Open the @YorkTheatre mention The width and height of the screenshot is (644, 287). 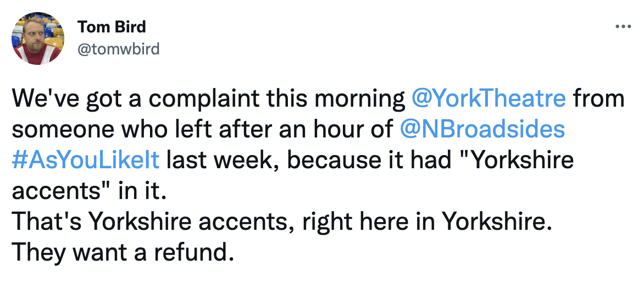(489, 99)
